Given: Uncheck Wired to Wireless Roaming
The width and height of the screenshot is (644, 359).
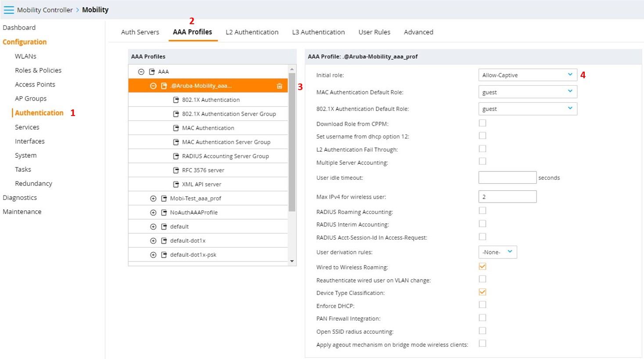Looking at the screenshot, I should [x=482, y=267].
